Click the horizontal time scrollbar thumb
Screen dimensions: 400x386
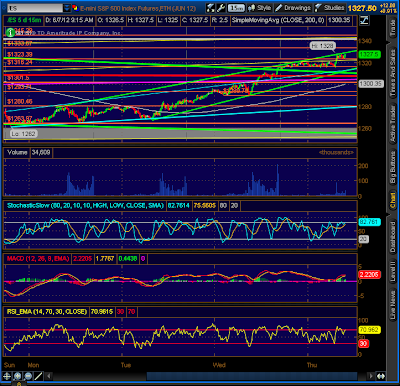click(252, 376)
